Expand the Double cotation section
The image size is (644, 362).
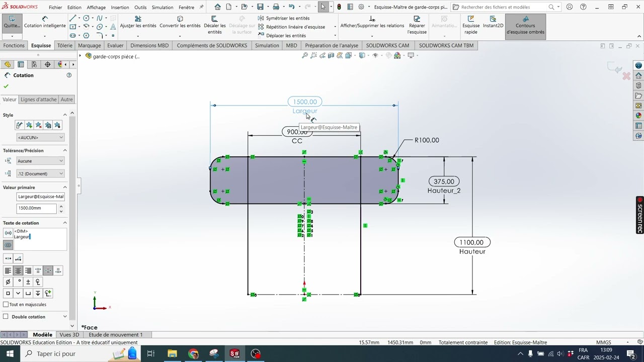click(65, 317)
